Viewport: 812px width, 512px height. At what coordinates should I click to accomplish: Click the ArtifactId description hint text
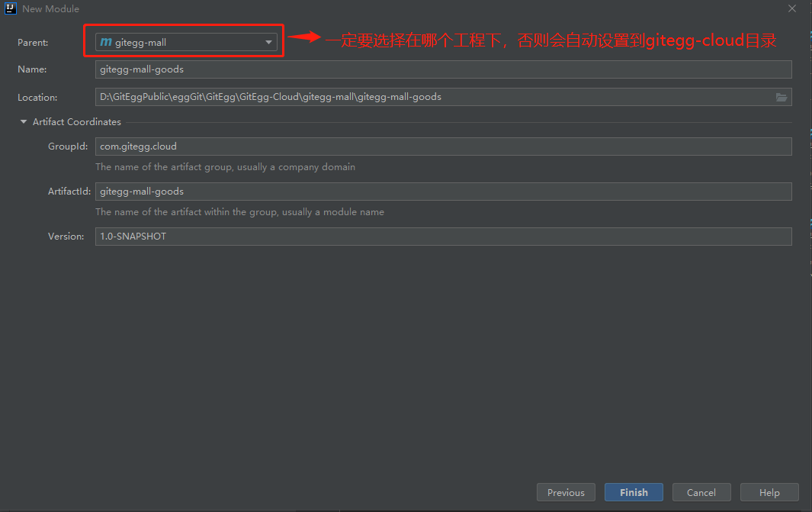coord(239,212)
